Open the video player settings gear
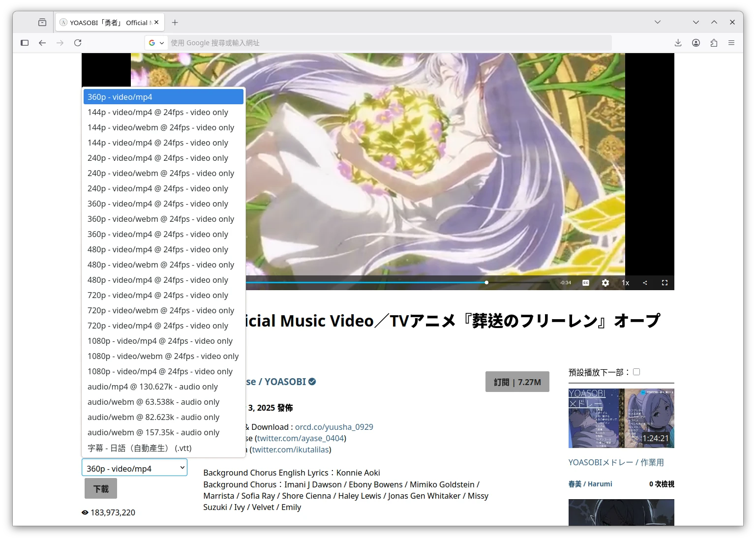The image size is (756, 540). pos(605,283)
